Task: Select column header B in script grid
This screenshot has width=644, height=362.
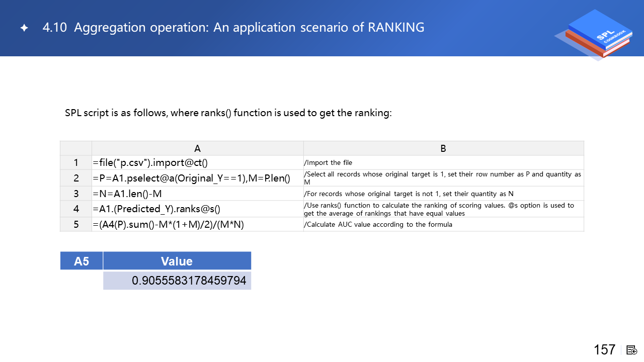Action: [x=443, y=148]
